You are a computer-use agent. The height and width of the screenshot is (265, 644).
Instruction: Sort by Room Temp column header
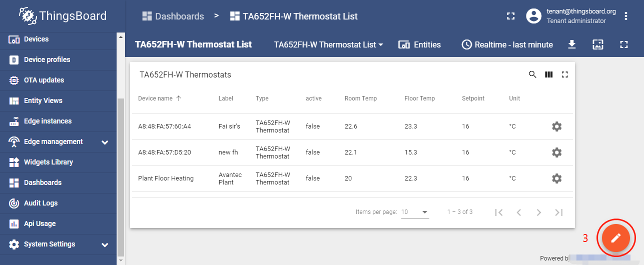point(361,98)
